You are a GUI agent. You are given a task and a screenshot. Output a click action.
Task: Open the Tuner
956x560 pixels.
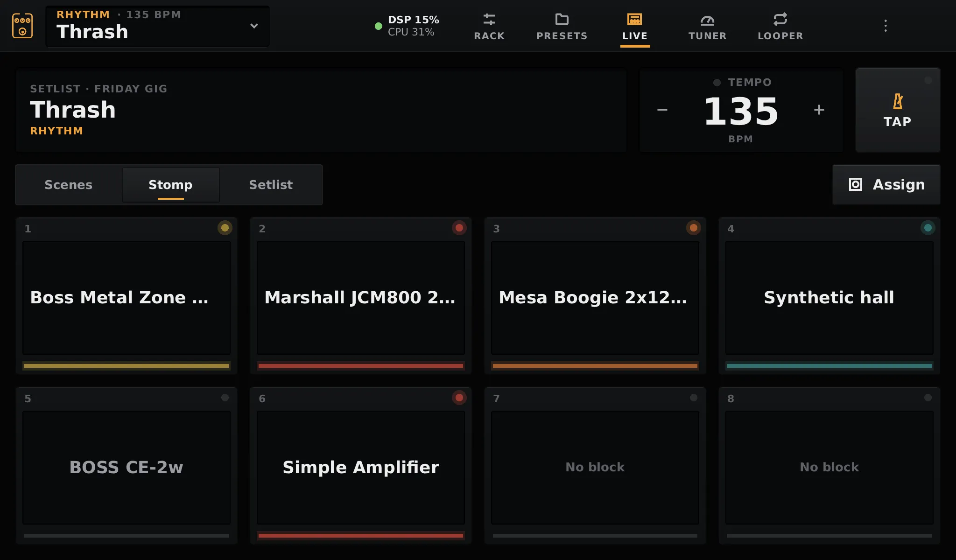(707, 26)
